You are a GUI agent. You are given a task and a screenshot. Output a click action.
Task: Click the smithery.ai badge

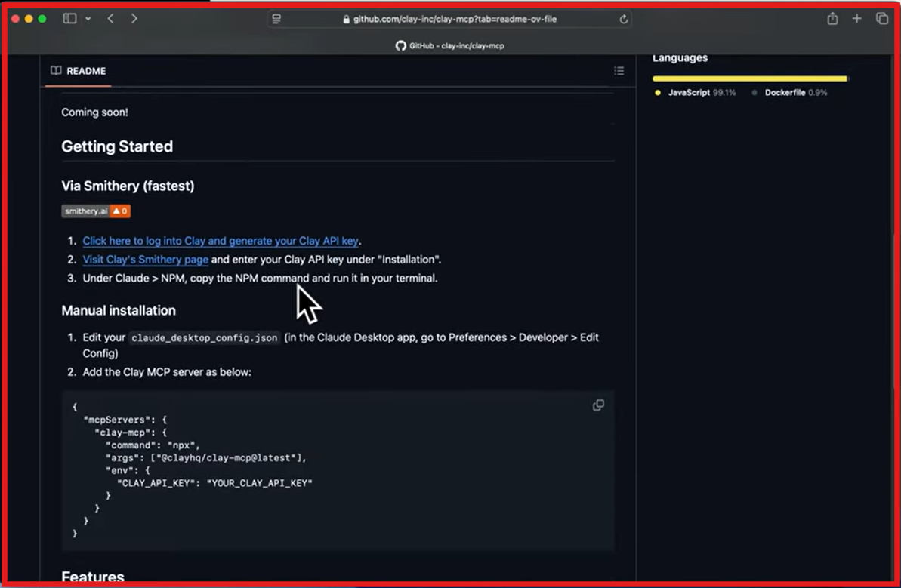[x=96, y=211]
